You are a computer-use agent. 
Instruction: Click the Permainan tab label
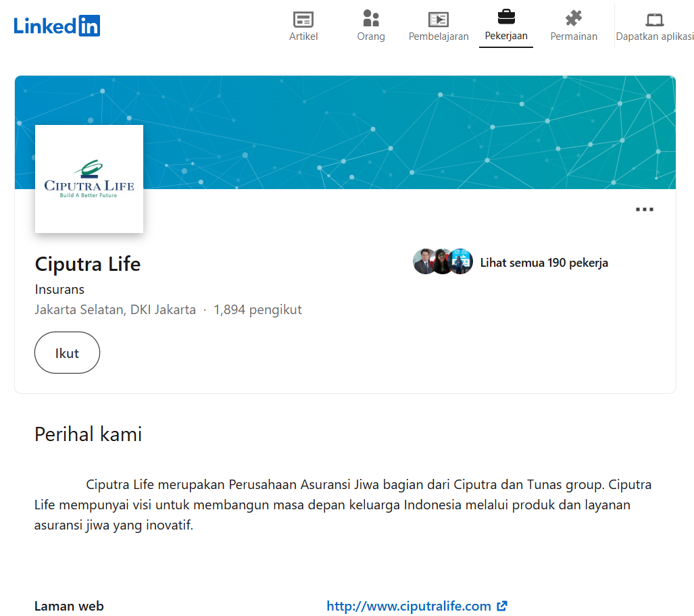click(574, 36)
